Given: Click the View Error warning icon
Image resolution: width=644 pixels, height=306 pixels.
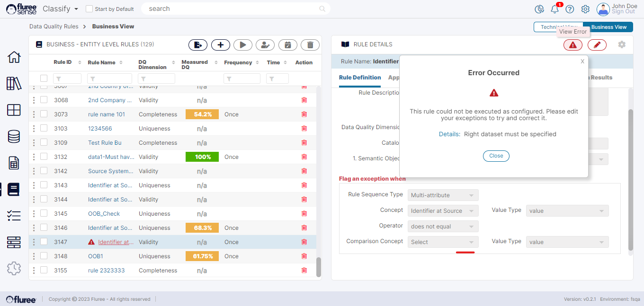Looking at the screenshot, I should coord(573,45).
